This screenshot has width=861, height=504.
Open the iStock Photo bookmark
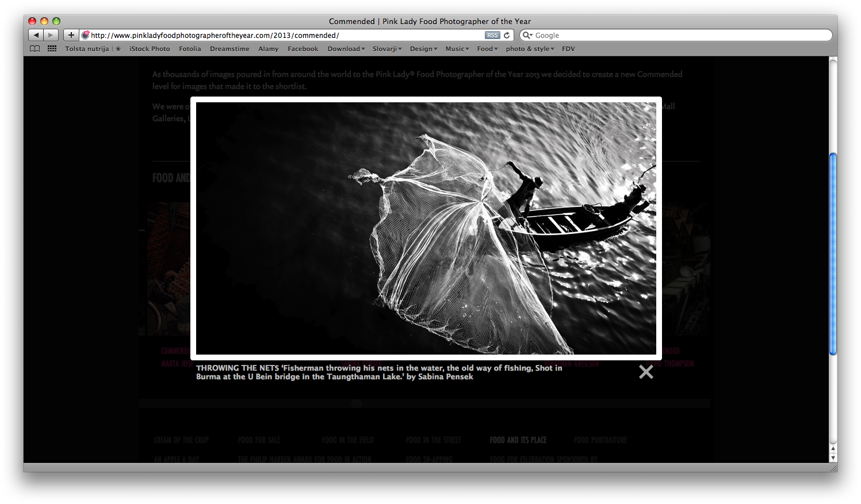tap(150, 49)
